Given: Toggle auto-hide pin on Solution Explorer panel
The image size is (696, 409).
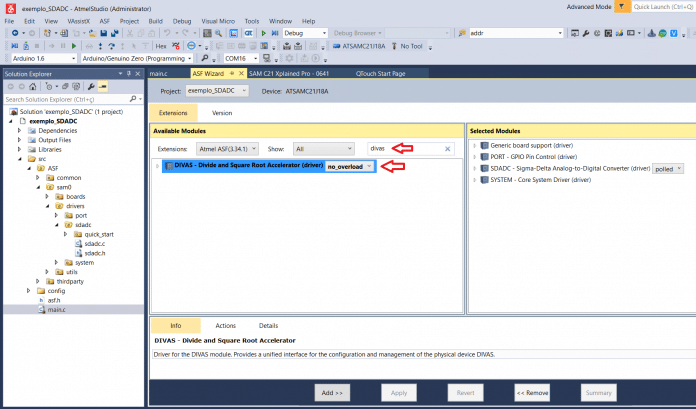Looking at the screenshot, I should coord(129,73).
